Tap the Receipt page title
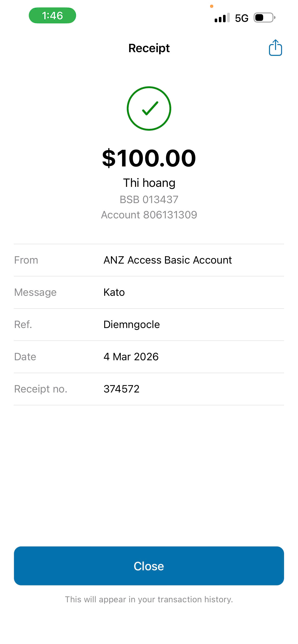Viewport: 298px width, 644px height. click(x=149, y=48)
